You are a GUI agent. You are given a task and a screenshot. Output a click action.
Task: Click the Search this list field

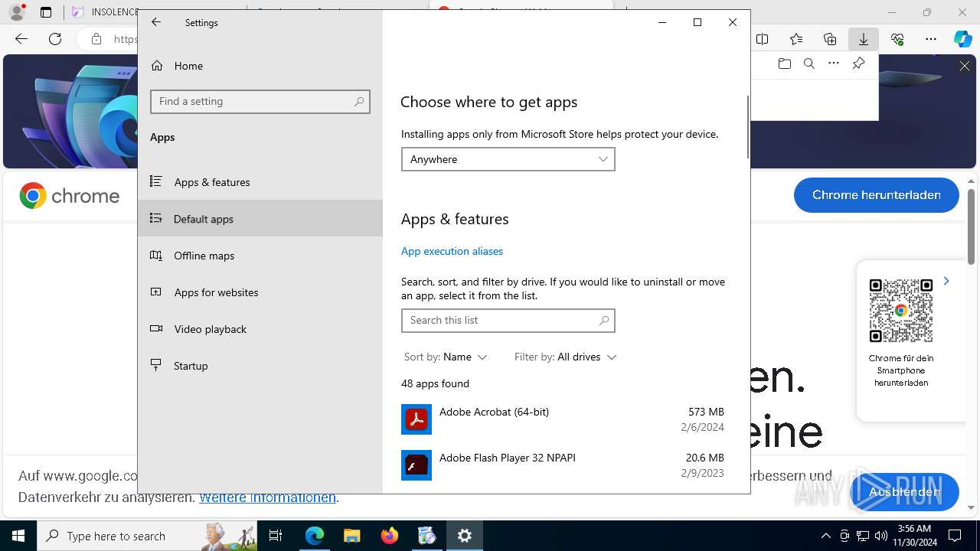[x=508, y=320]
